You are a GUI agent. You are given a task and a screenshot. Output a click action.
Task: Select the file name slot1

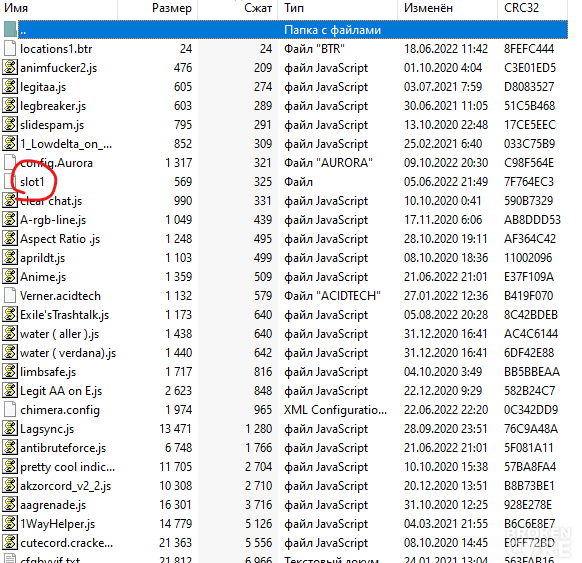32,182
